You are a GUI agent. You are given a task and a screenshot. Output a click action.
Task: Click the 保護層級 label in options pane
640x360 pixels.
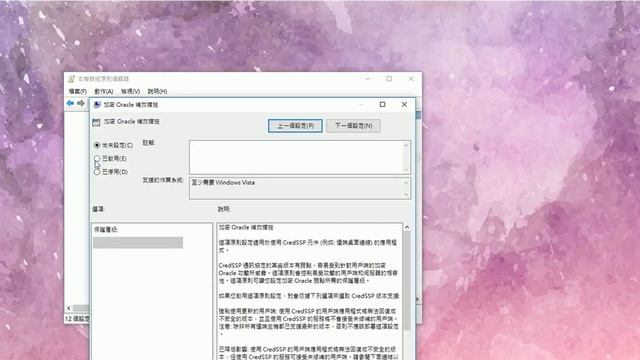point(106,230)
